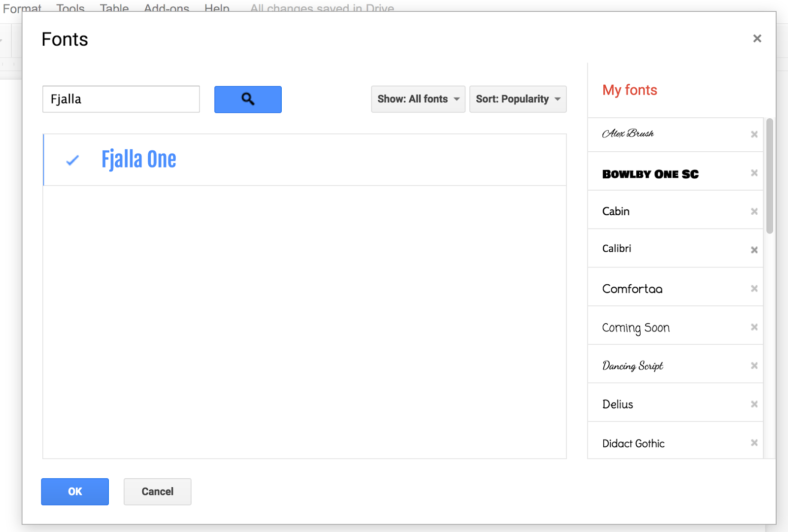
Task: Click the Fjalla search input field
Action: pos(121,99)
